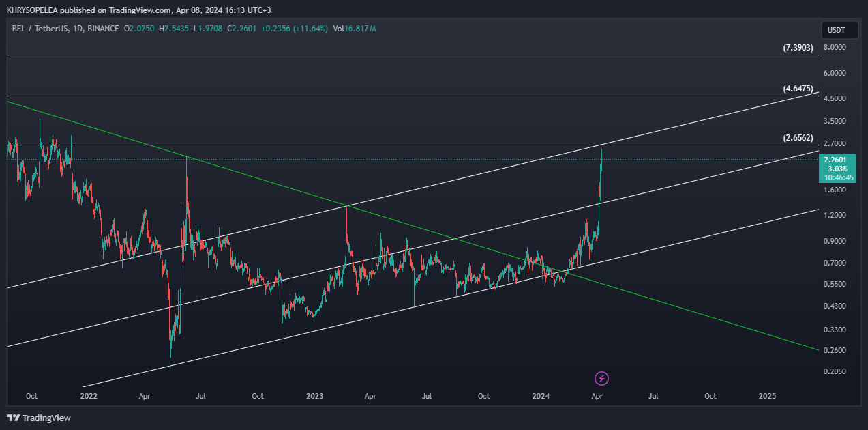The height and width of the screenshot is (430, 868).
Task: Click the 0.5500 price axis label
Action: [x=835, y=285]
